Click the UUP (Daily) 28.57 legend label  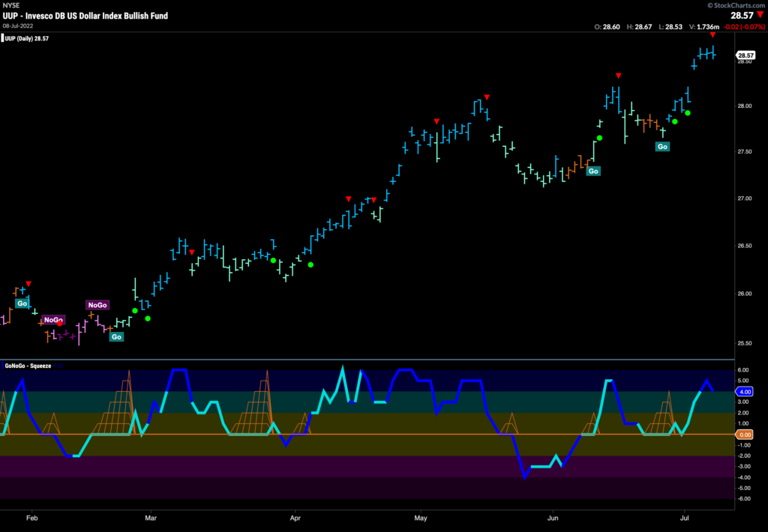point(26,39)
